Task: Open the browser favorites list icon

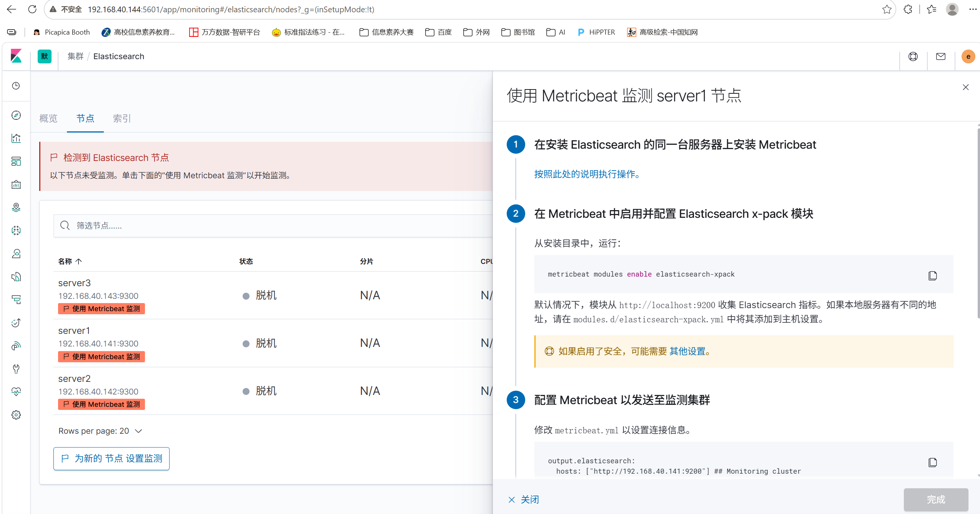Action: pos(932,9)
